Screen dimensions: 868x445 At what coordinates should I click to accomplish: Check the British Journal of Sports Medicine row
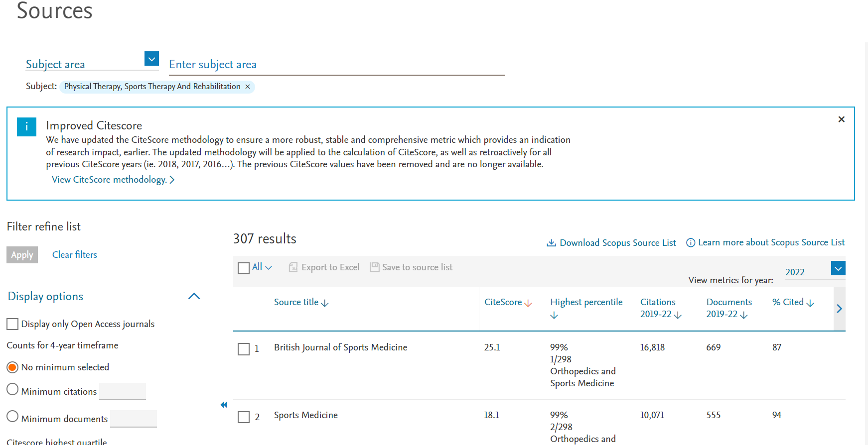coord(244,349)
